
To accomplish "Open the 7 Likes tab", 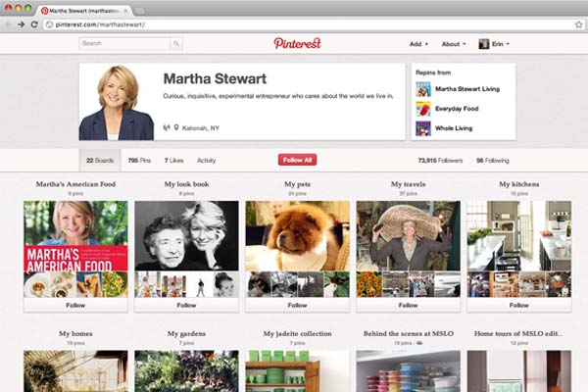I will [x=173, y=160].
